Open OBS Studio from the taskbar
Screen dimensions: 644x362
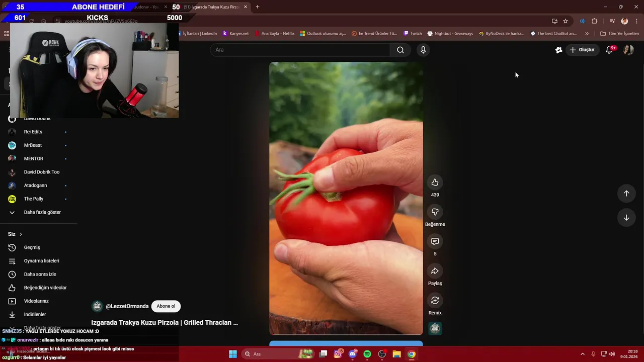click(x=382, y=354)
